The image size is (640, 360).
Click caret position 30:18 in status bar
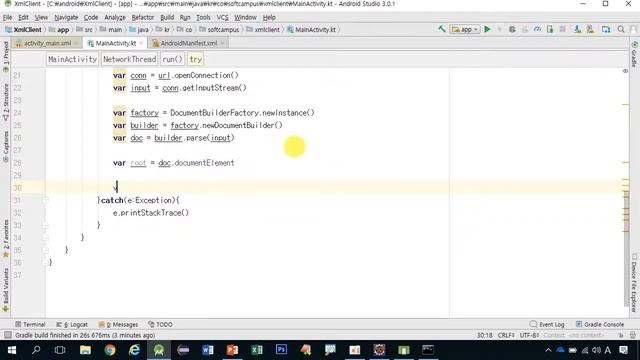[484, 335]
